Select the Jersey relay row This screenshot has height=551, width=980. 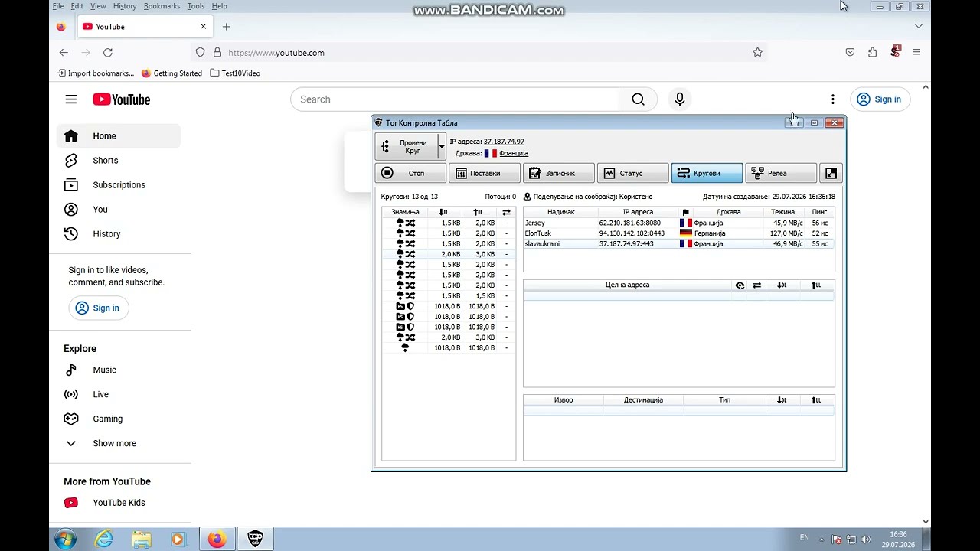tap(678, 223)
